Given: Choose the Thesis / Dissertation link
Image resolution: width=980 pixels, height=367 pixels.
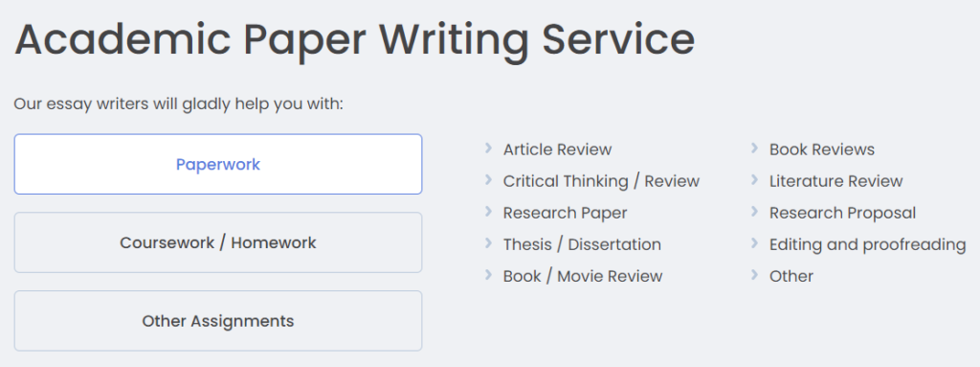Looking at the screenshot, I should [582, 244].
